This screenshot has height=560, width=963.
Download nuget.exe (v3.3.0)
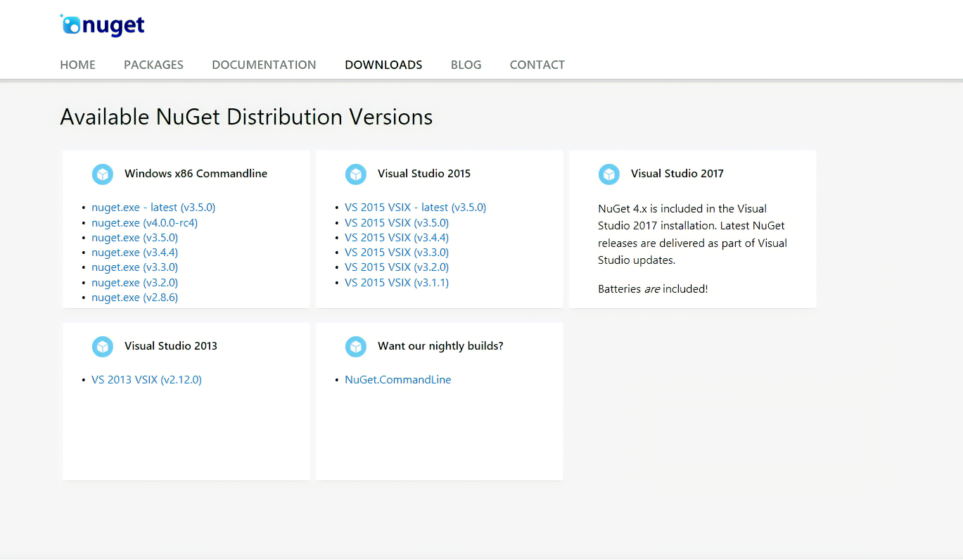coord(134,267)
